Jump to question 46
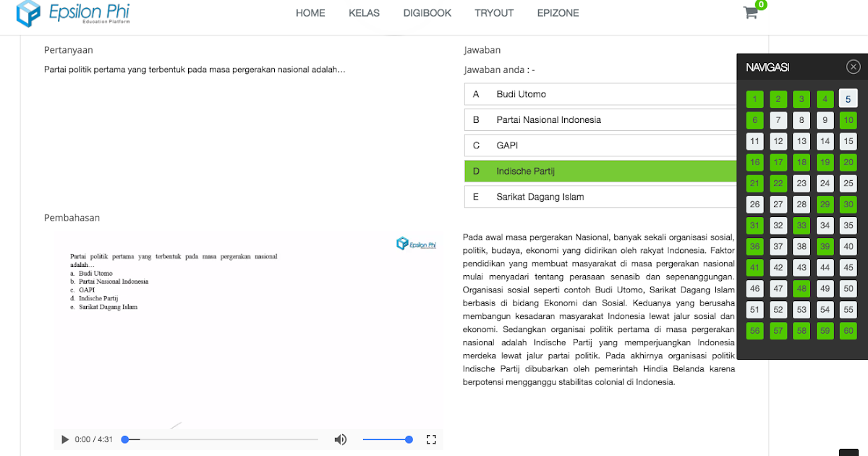 pos(754,288)
